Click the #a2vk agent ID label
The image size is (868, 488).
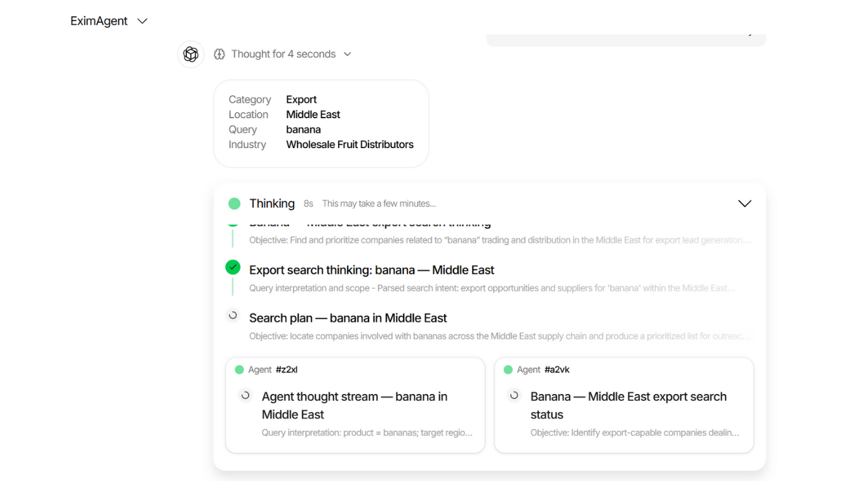click(557, 370)
